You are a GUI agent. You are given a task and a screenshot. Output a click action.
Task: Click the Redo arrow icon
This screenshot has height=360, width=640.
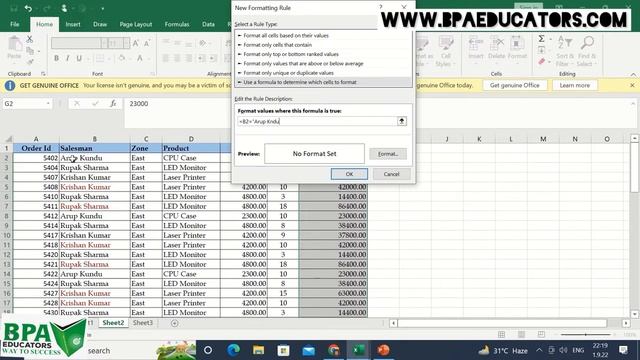(x=46, y=8)
